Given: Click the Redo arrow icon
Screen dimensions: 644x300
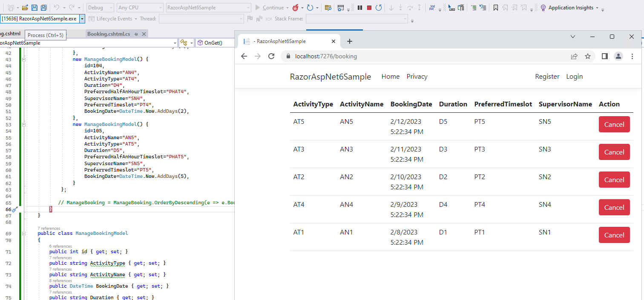Looking at the screenshot, I should (x=72, y=8).
